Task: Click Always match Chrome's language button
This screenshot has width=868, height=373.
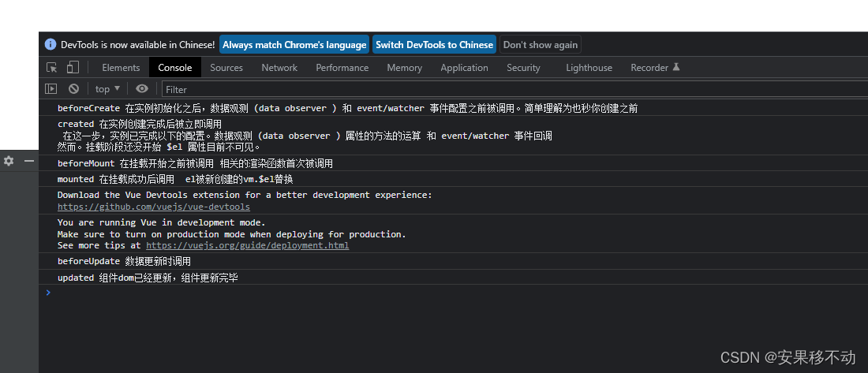Action: point(294,45)
